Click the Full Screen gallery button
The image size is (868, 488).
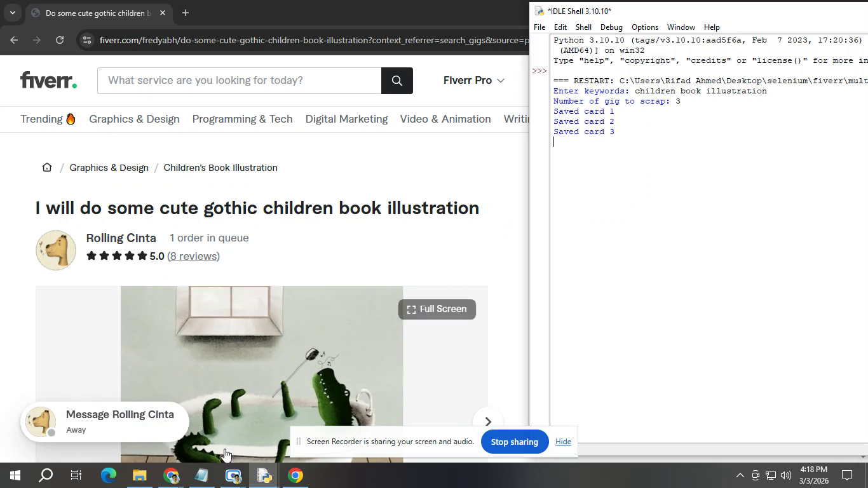pos(437,309)
